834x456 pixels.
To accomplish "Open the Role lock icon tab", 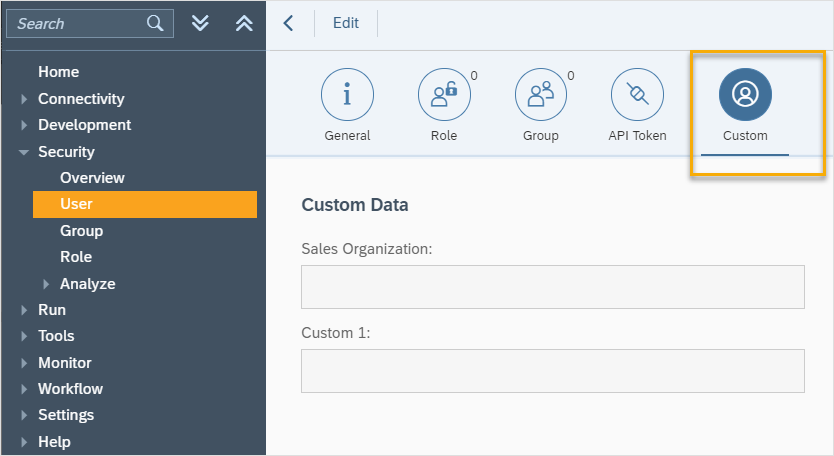I will point(444,95).
